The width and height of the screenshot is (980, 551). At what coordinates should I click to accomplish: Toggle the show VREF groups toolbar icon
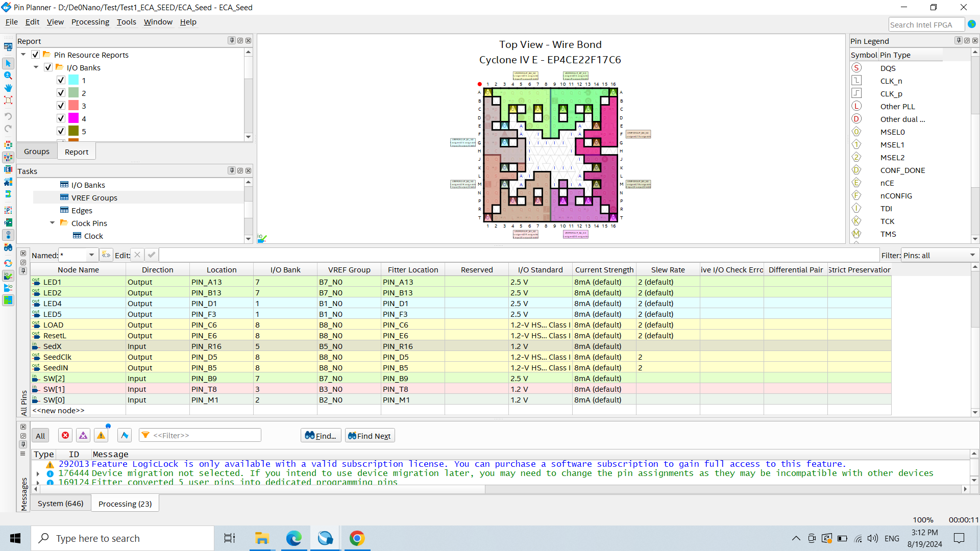coord(8,157)
